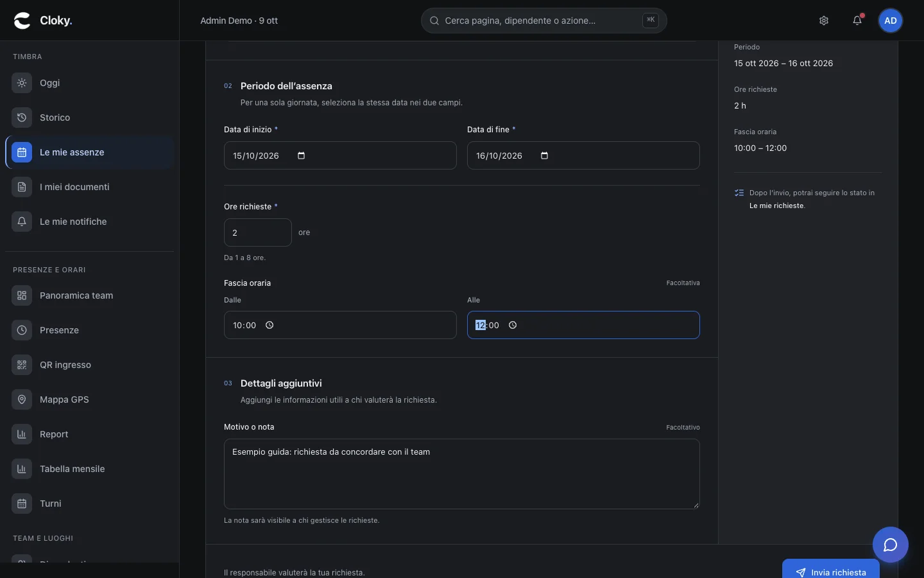This screenshot has width=924, height=578.
Task: Open clock picker in Alle time field
Action: (513, 325)
